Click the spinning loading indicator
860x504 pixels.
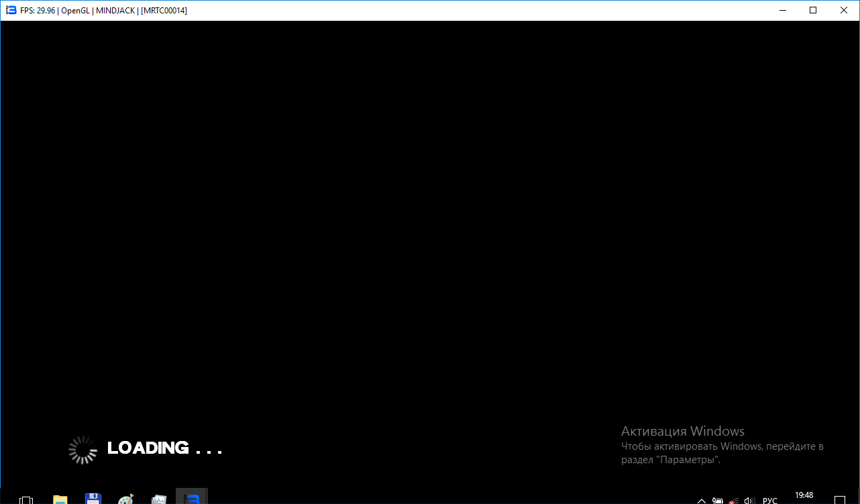[83, 450]
